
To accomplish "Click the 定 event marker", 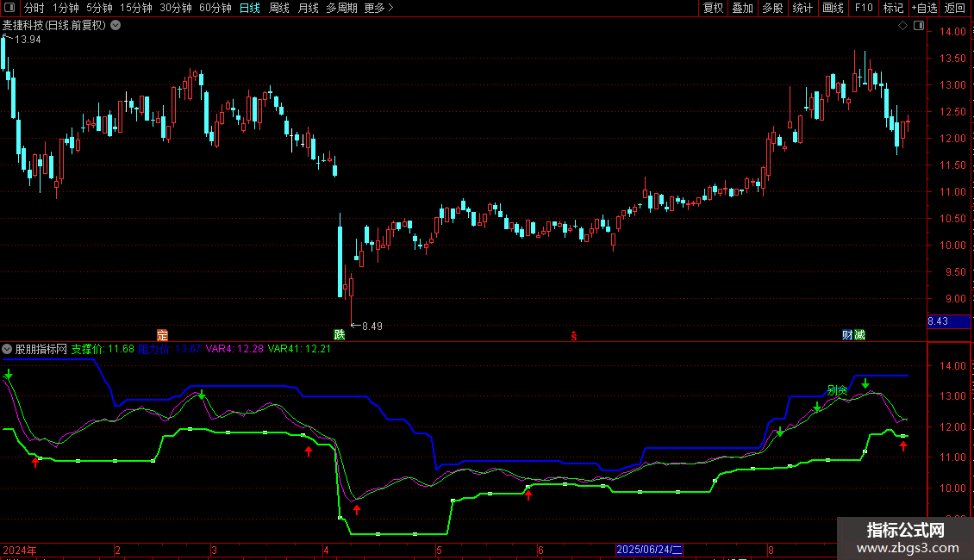I will coord(162,335).
